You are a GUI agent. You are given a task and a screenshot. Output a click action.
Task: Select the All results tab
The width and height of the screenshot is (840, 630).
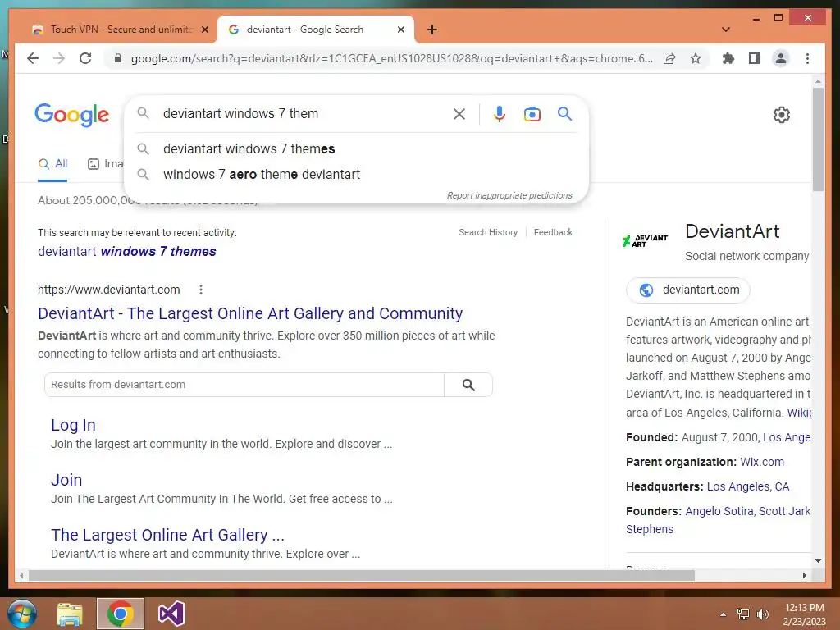click(x=52, y=164)
